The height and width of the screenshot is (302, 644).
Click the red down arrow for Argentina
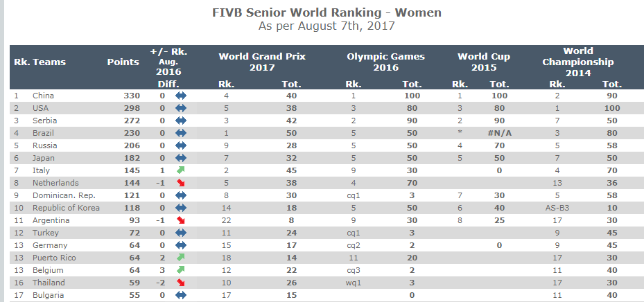[181, 220]
